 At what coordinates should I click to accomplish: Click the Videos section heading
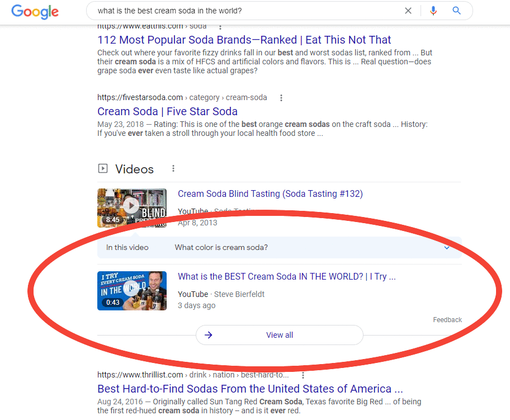coord(134,169)
